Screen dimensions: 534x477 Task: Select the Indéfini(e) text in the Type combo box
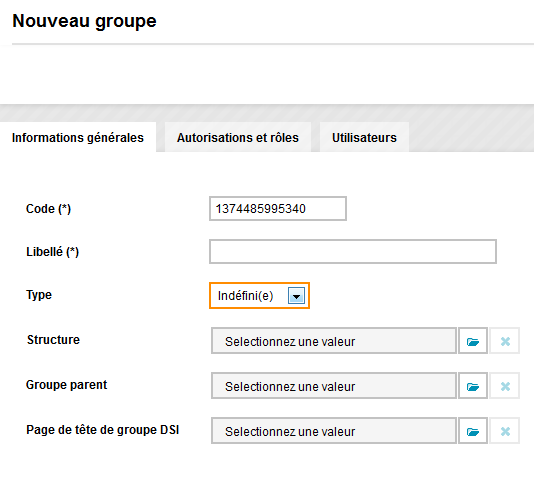(246, 296)
